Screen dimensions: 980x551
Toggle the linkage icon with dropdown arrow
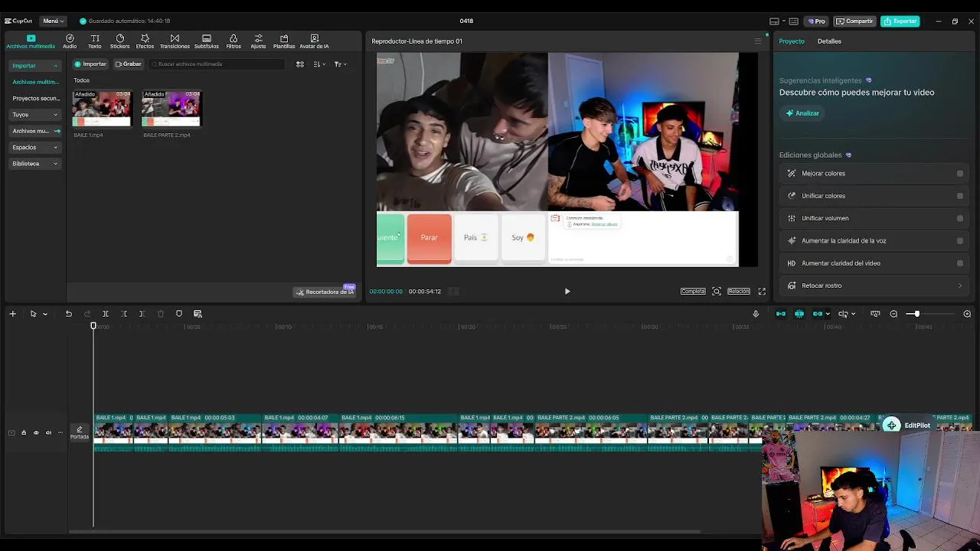821,314
